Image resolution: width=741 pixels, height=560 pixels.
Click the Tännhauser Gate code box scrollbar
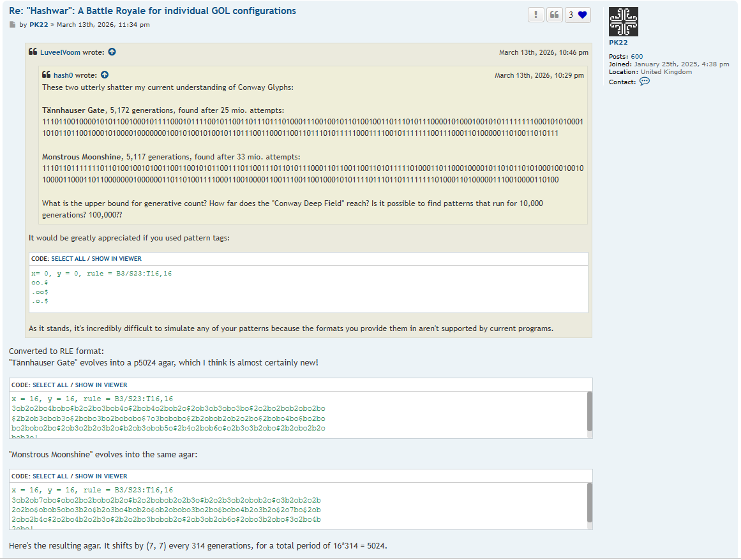(589, 411)
